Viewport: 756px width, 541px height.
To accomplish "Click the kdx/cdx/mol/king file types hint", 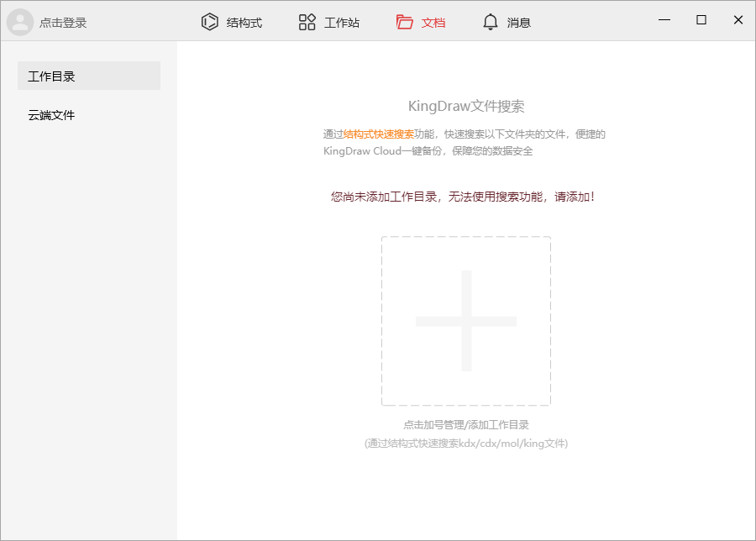I will tap(466, 443).
